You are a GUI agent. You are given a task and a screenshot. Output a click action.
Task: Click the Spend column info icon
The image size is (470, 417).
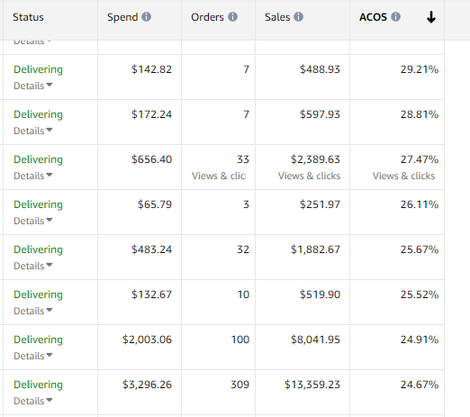146,17
